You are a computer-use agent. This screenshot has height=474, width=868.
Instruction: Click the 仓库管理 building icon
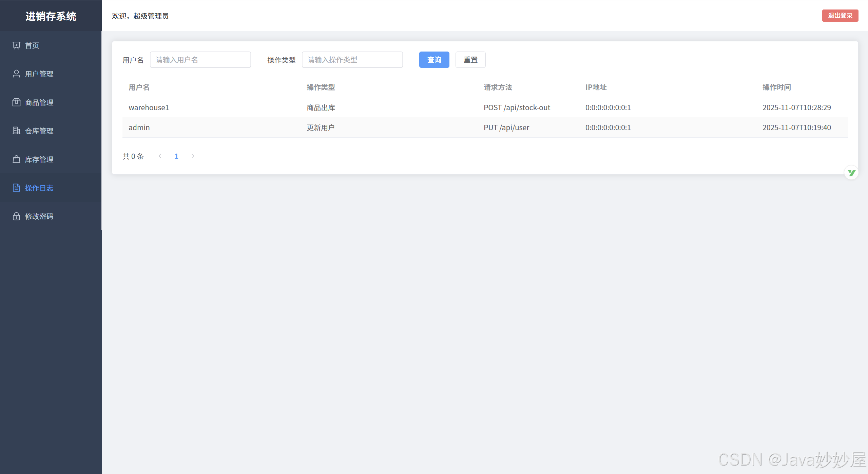click(x=16, y=131)
